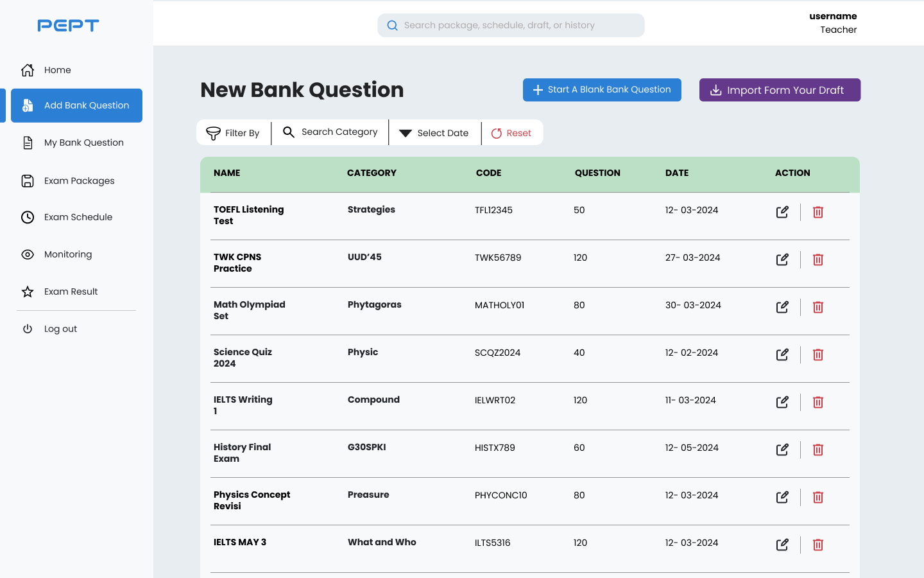This screenshot has width=924, height=578.
Task: Click code SCQZ2024
Action: tap(498, 353)
